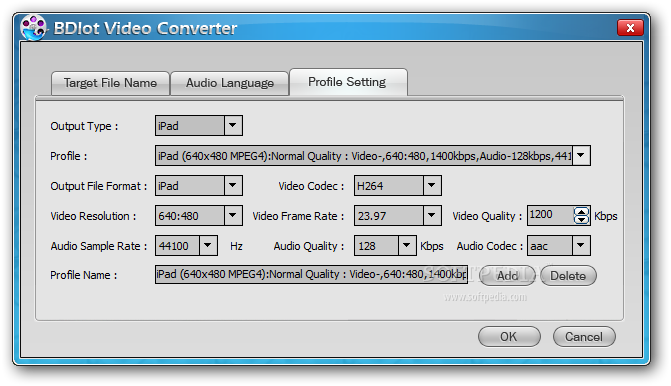This screenshot has height=386, width=671.
Task: Click the Video Frame Rate label
Action: (298, 217)
